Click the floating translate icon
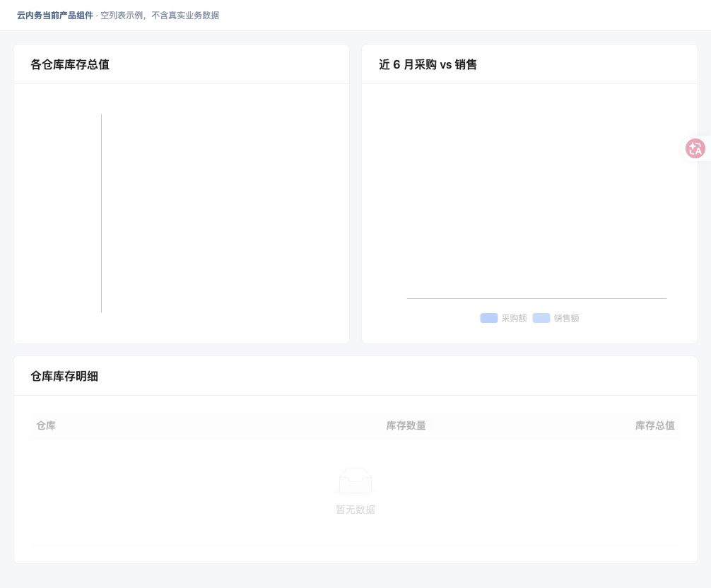 [x=695, y=148]
